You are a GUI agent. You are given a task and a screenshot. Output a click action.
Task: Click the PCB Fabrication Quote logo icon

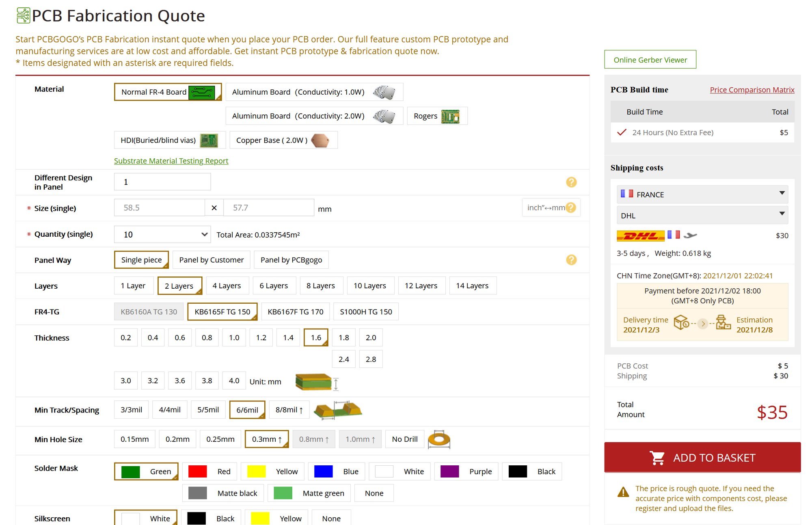[23, 15]
